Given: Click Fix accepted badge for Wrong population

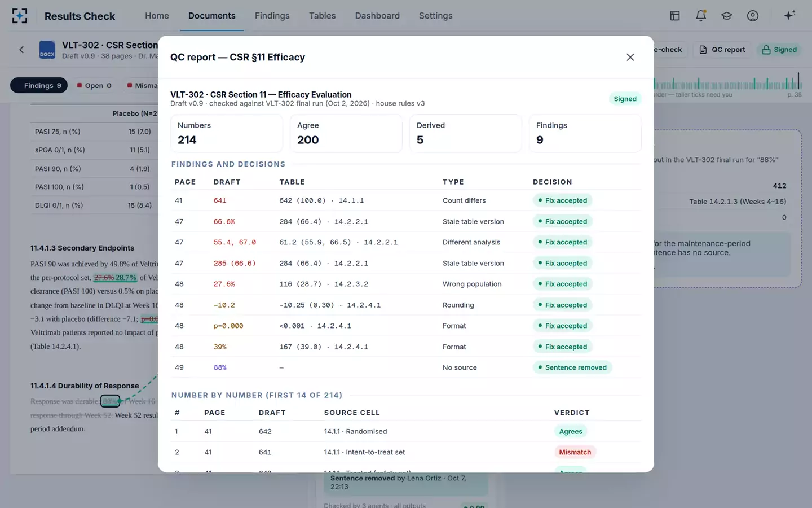Looking at the screenshot, I should point(562,284).
